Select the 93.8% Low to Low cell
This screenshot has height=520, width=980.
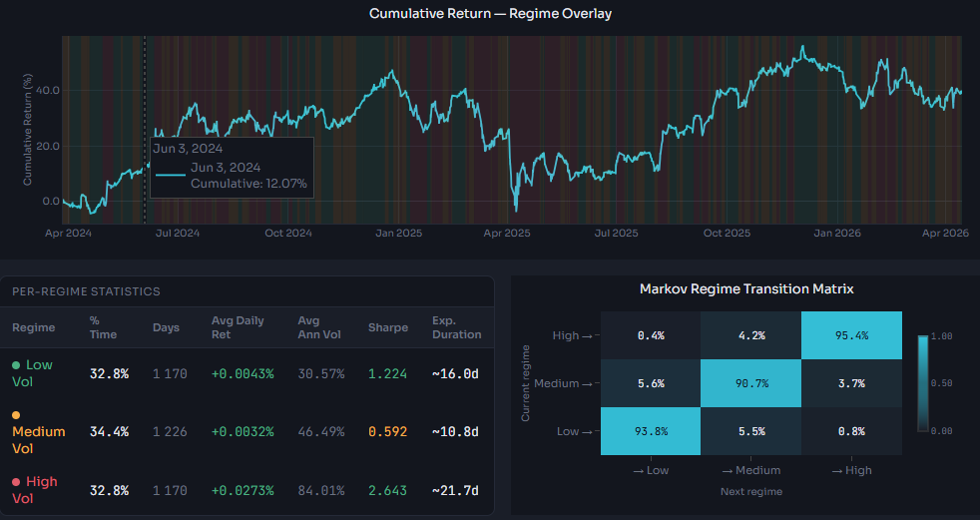[x=651, y=431]
